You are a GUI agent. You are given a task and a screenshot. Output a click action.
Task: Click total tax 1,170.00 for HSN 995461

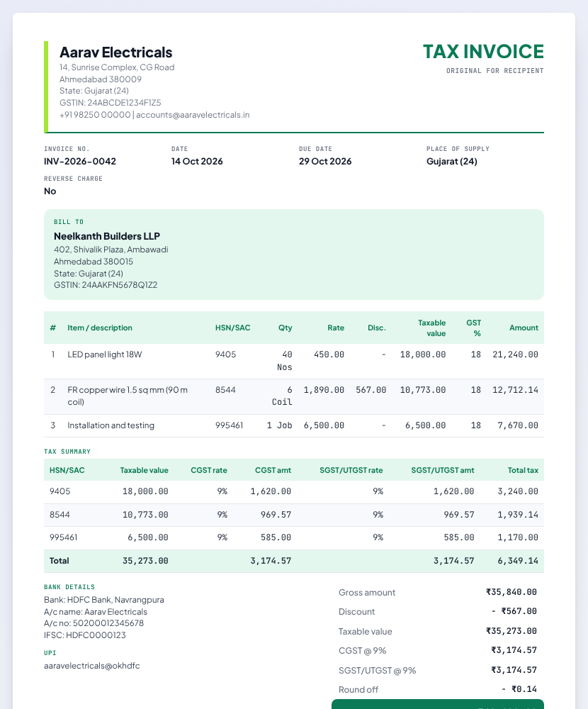(x=518, y=537)
